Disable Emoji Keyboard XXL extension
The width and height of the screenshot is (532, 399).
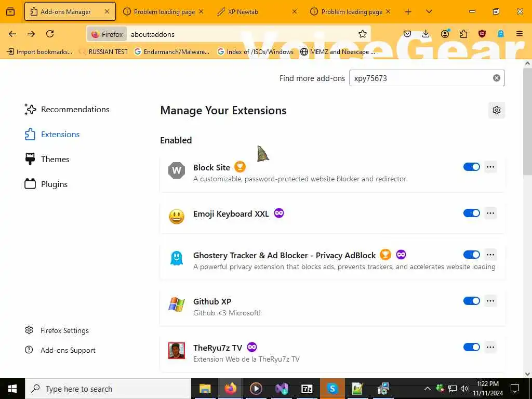(x=472, y=213)
